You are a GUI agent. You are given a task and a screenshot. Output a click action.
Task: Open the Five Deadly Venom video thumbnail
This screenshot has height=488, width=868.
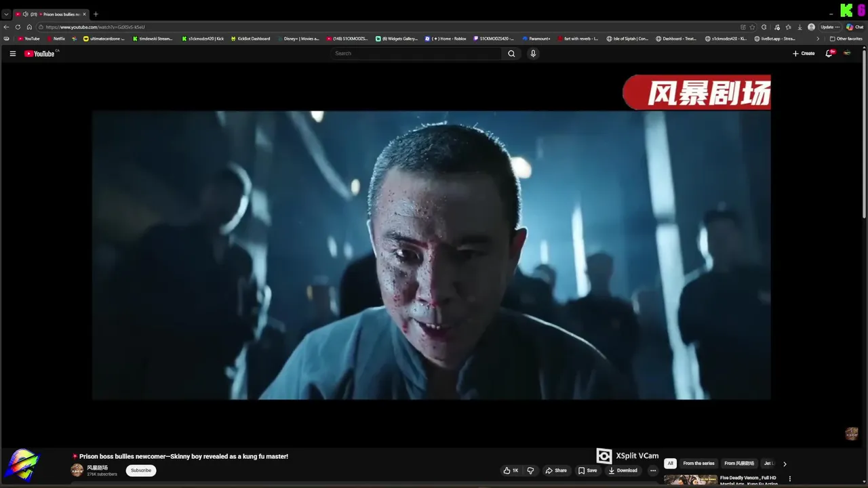690,480
